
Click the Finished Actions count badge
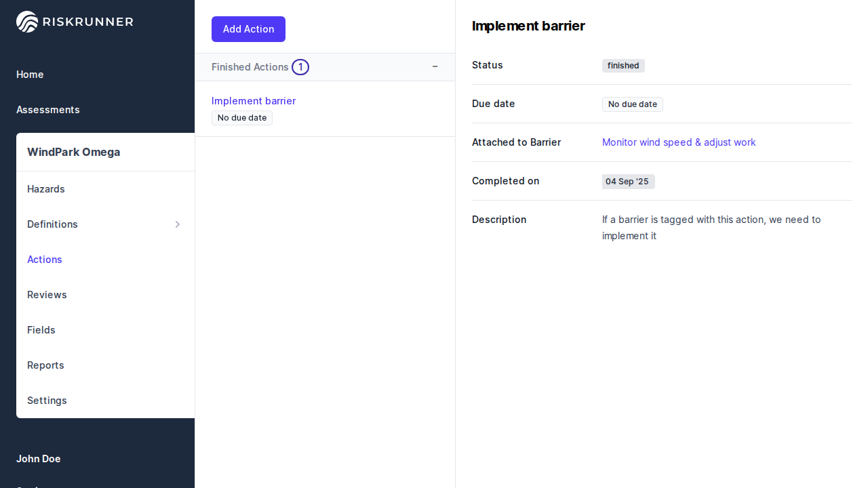(x=300, y=67)
